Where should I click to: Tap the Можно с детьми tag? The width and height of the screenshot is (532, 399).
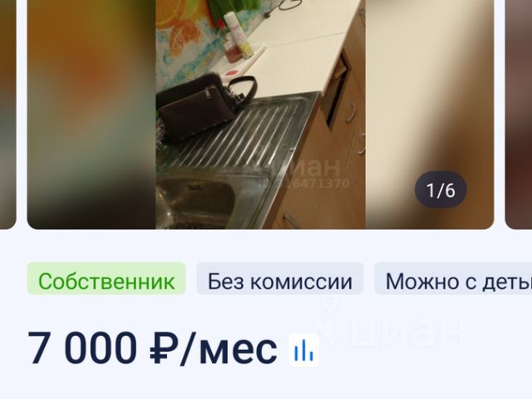453,278
